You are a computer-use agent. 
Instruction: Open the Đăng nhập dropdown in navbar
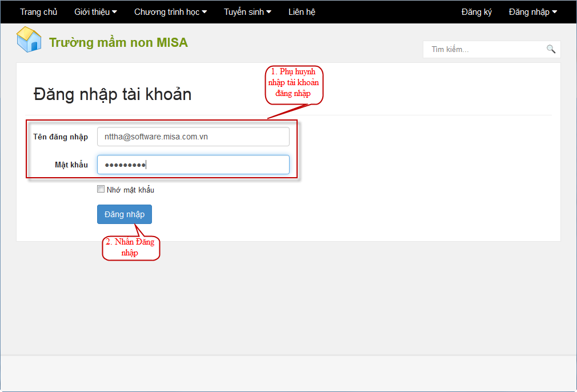(533, 12)
